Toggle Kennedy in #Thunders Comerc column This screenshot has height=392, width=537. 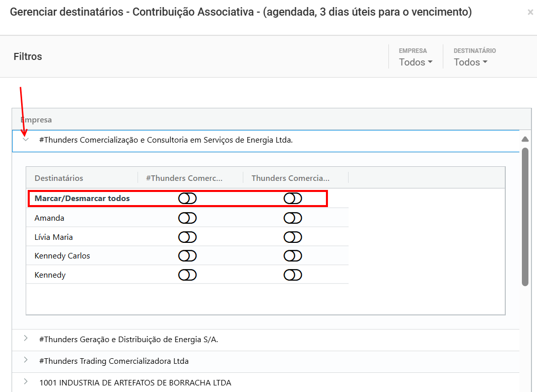187,275
